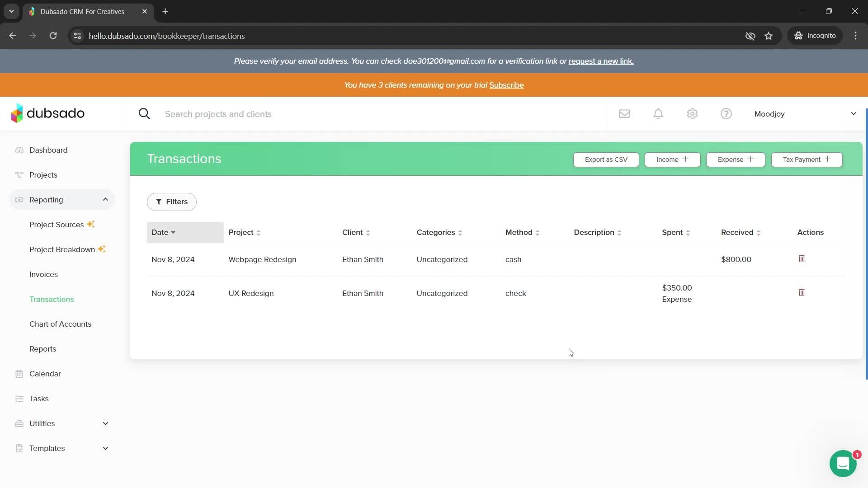Screen dimensions: 868x488
Task: Click the Calendar sidebar icon
Action: (x=19, y=374)
